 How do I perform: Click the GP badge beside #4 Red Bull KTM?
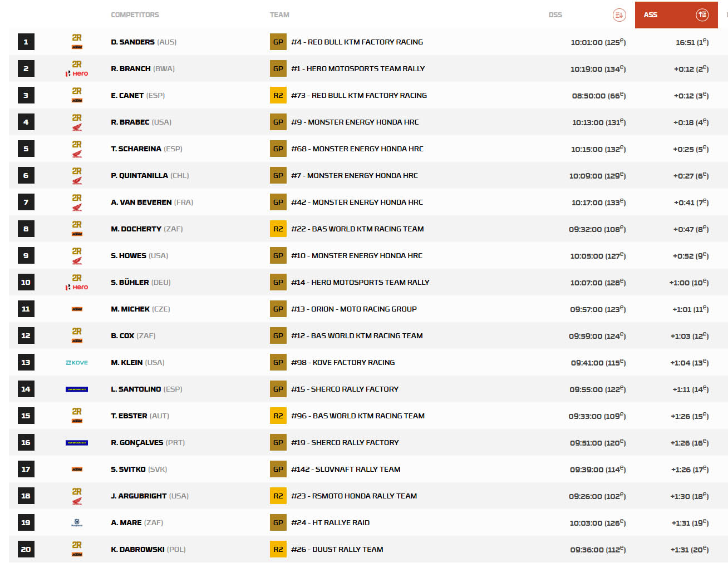click(x=278, y=42)
